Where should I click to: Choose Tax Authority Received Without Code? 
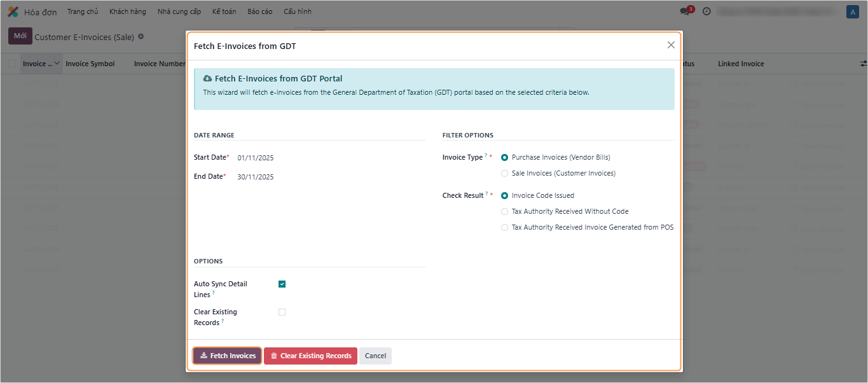tap(505, 211)
